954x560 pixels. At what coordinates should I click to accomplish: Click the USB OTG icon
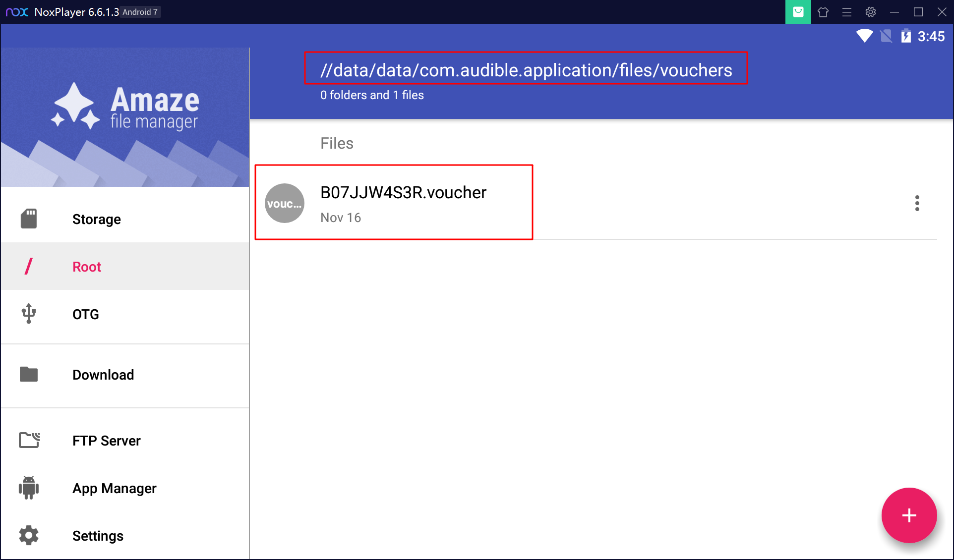29,314
